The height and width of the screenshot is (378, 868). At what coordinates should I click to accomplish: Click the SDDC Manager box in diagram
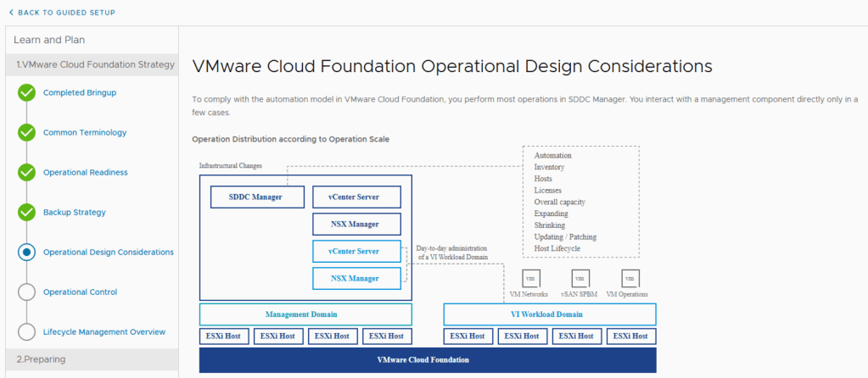click(246, 197)
